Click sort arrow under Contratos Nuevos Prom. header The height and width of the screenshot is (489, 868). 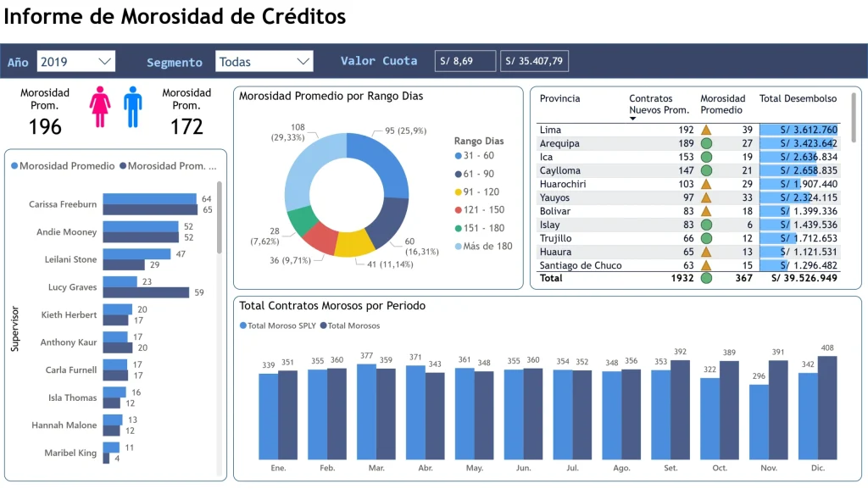coord(632,119)
